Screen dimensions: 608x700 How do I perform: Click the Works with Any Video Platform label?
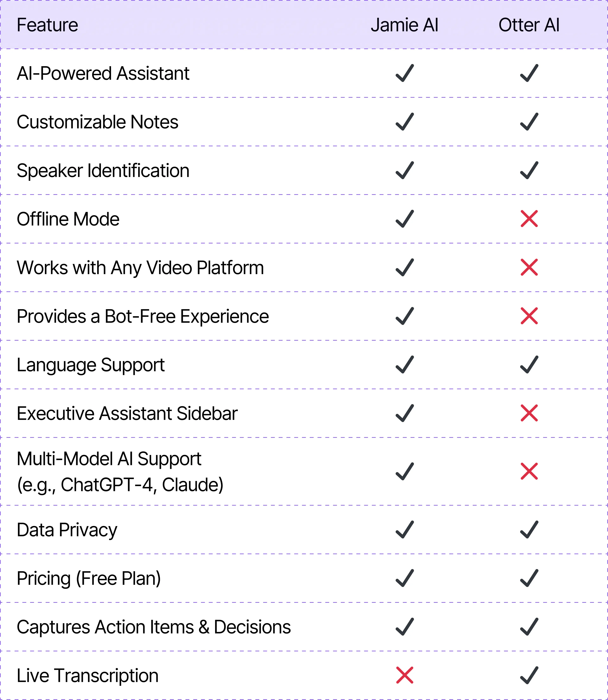[x=140, y=267]
